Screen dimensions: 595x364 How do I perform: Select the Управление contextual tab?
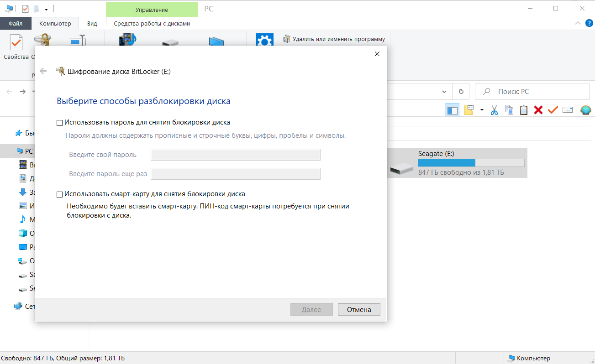(x=152, y=10)
